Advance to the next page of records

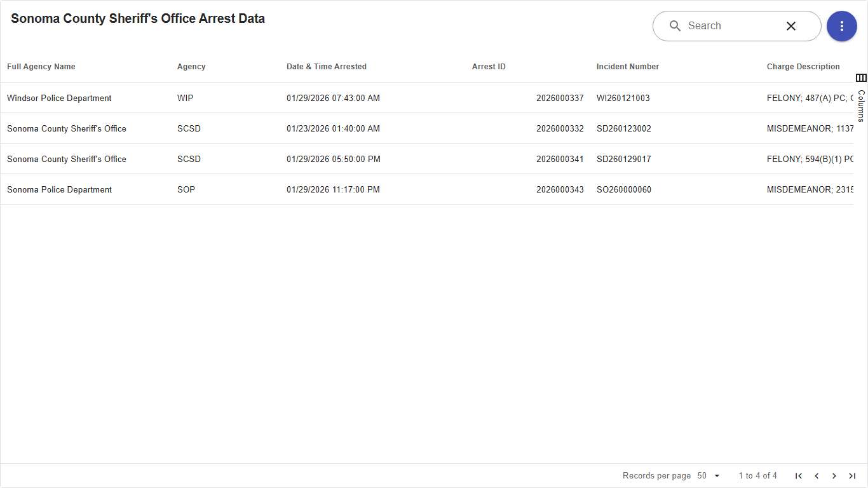pos(834,475)
